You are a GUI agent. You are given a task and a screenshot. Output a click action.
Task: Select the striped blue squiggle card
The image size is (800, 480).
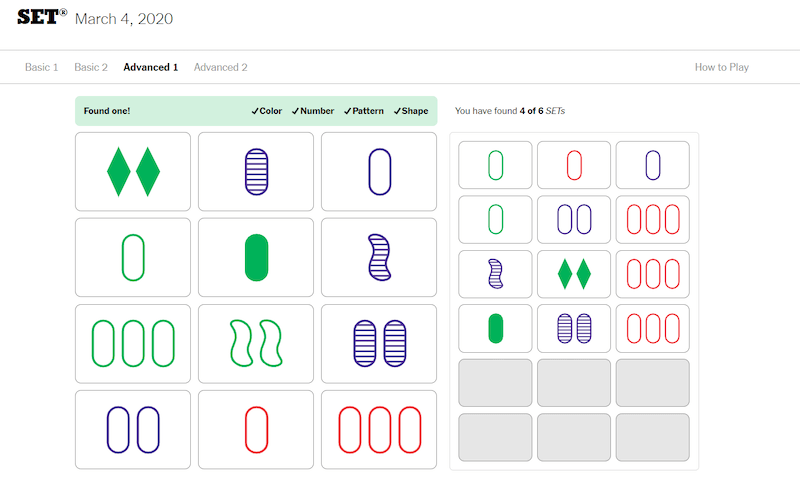379,257
